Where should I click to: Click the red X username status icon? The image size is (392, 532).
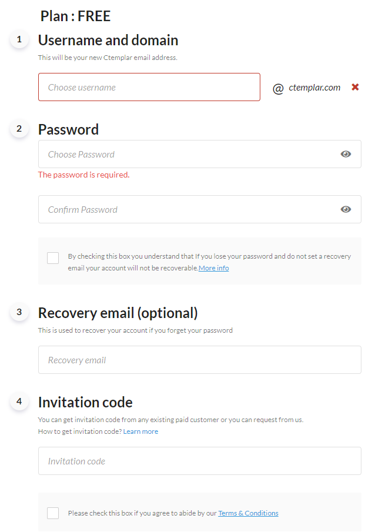pyautogui.click(x=355, y=87)
